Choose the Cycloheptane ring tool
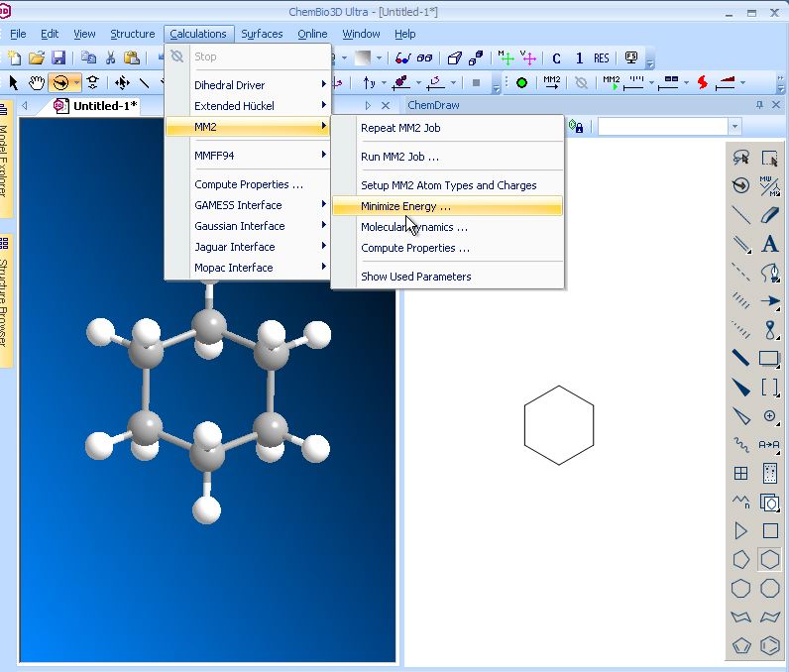Screen dimensions: 789x672 [740, 588]
